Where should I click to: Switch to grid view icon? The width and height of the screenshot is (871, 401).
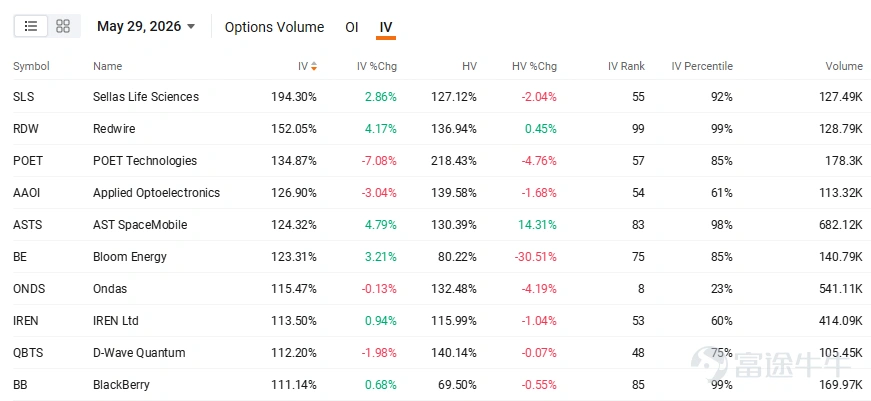(63, 26)
